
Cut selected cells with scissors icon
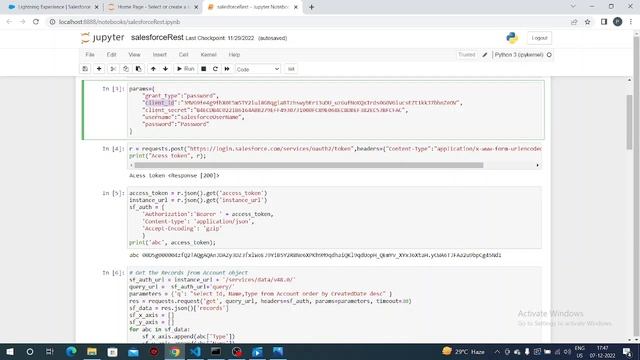pyautogui.click(x=113, y=69)
